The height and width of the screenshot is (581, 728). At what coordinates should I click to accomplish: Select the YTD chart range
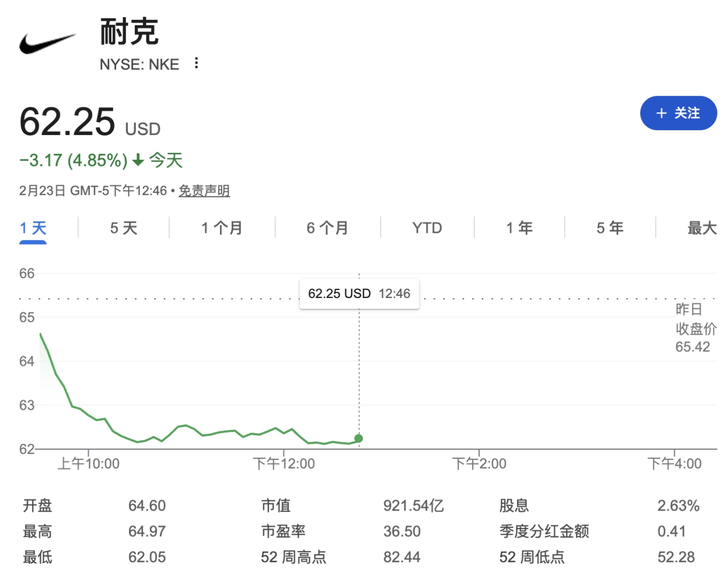[x=427, y=228]
